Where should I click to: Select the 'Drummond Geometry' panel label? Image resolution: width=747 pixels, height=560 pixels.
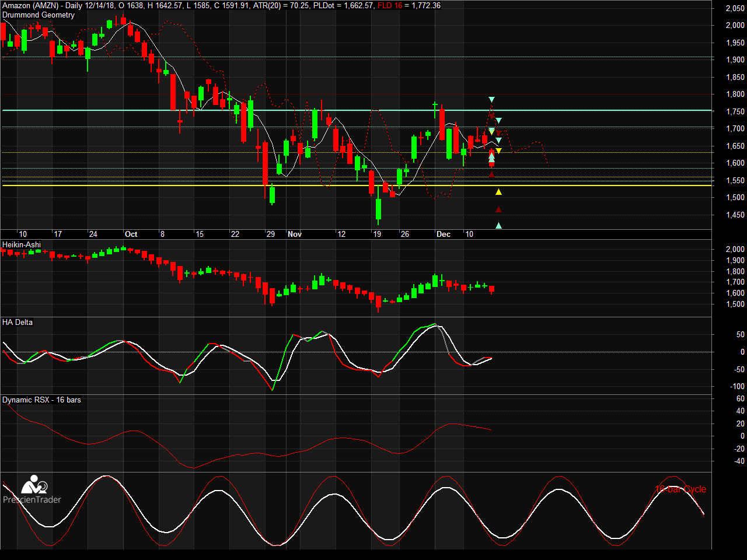pyautogui.click(x=39, y=15)
